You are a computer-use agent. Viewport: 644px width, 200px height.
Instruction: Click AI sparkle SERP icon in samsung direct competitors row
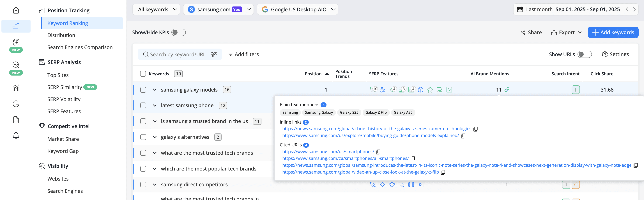coord(382,185)
